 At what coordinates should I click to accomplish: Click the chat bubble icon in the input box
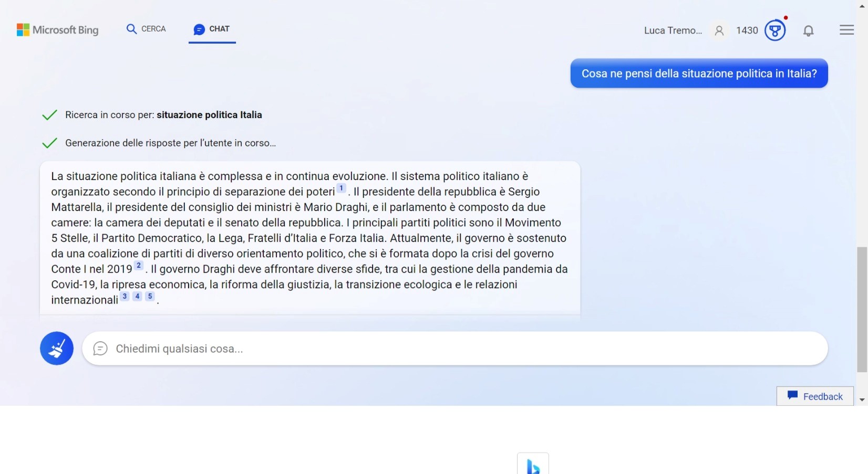pyautogui.click(x=100, y=349)
